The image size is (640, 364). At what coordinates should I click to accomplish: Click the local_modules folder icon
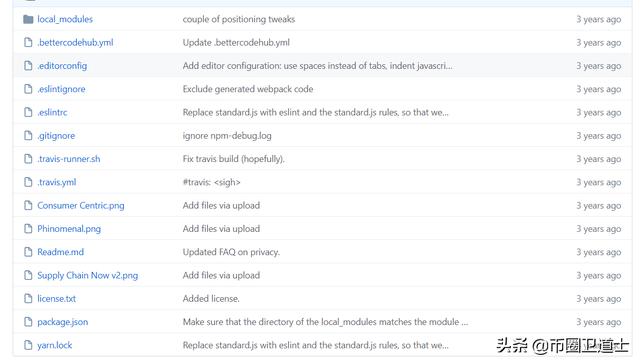(28, 19)
